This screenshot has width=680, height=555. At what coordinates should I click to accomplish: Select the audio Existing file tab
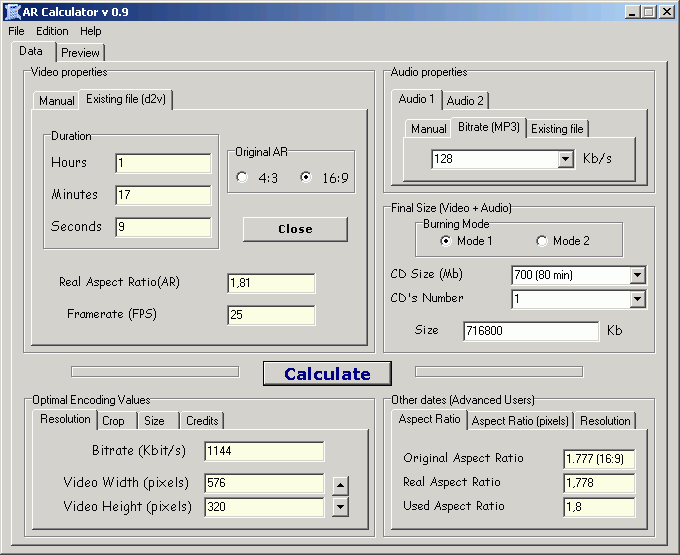(x=557, y=129)
